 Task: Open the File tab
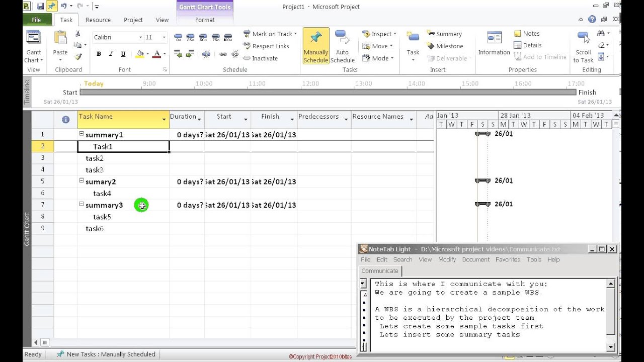tap(37, 20)
